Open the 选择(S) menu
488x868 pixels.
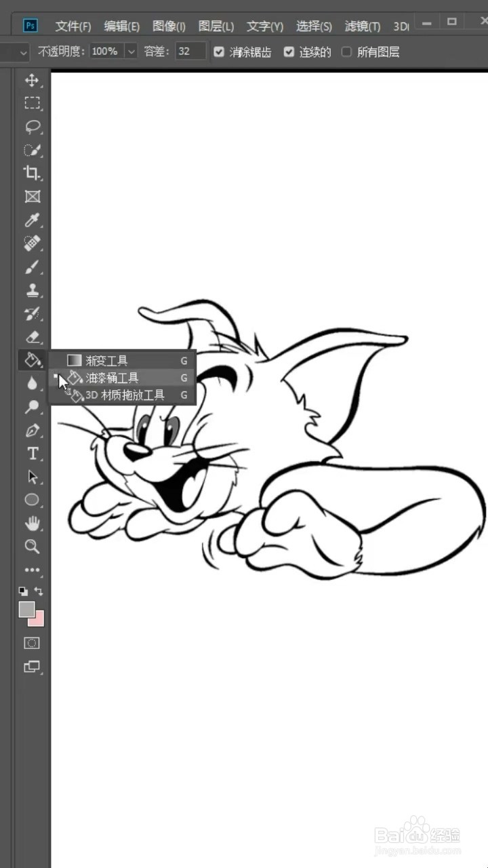click(314, 26)
